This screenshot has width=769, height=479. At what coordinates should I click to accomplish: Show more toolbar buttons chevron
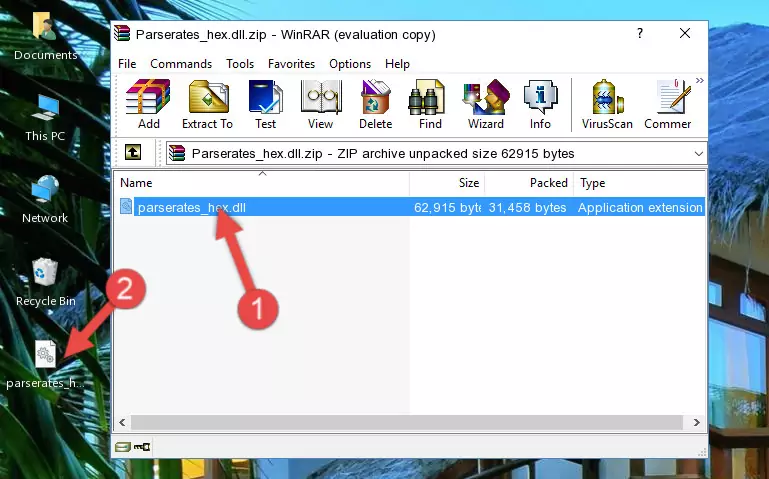[x=700, y=80]
